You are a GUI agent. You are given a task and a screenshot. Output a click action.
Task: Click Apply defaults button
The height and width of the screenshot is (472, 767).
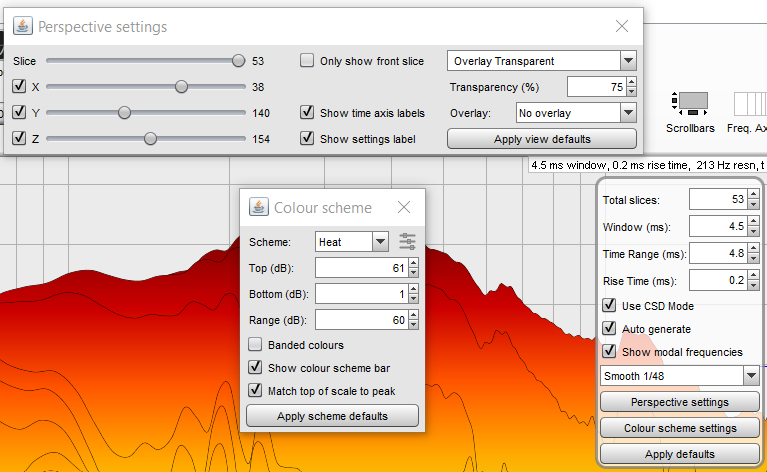click(679, 454)
